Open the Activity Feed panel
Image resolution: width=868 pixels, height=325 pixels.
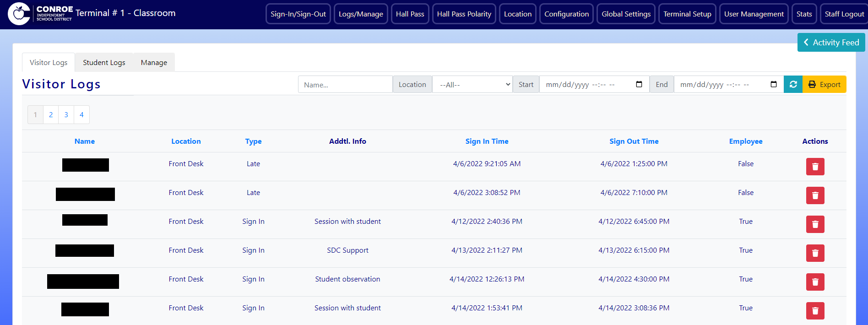pos(831,43)
